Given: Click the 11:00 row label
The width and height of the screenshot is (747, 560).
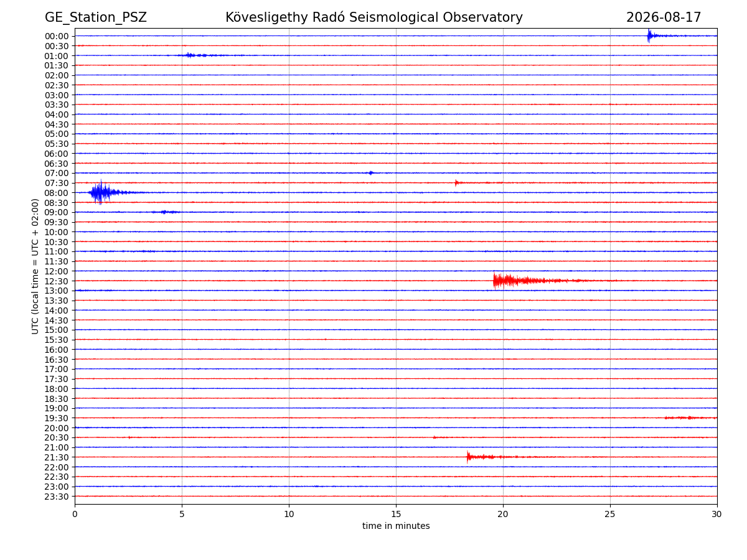Looking at the screenshot, I should 57,251.
